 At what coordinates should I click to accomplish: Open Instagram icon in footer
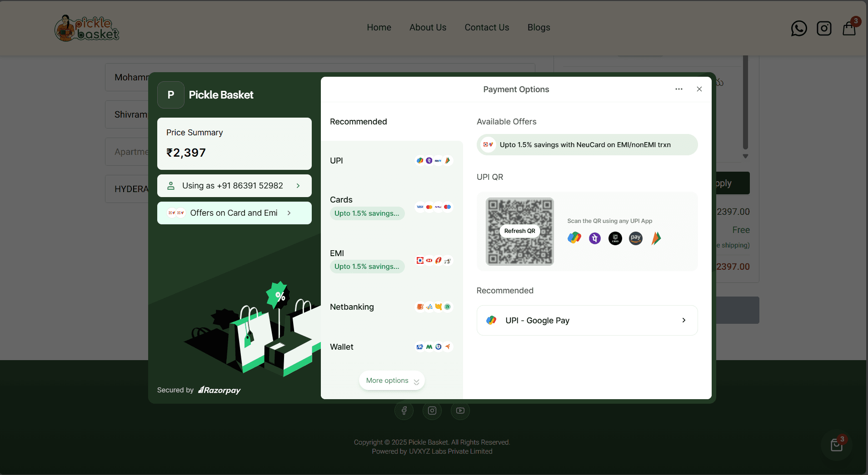432,411
